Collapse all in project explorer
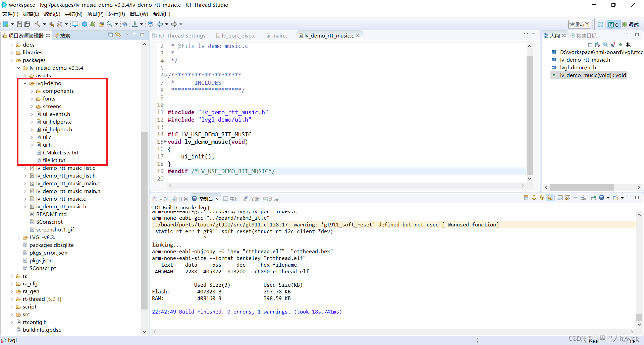Viewport: 644px width, 345px height. 111,35
